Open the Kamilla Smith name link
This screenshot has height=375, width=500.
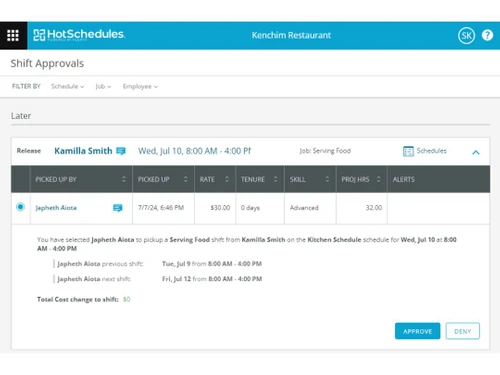pos(83,151)
